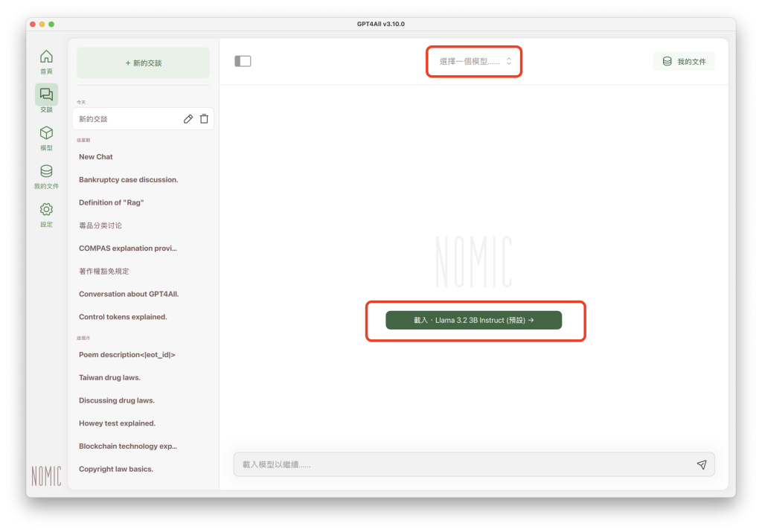The width and height of the screenshot is (762, 532).
Task: Click the 載入模型以繼續 message input field
Action: pos(461,464)
